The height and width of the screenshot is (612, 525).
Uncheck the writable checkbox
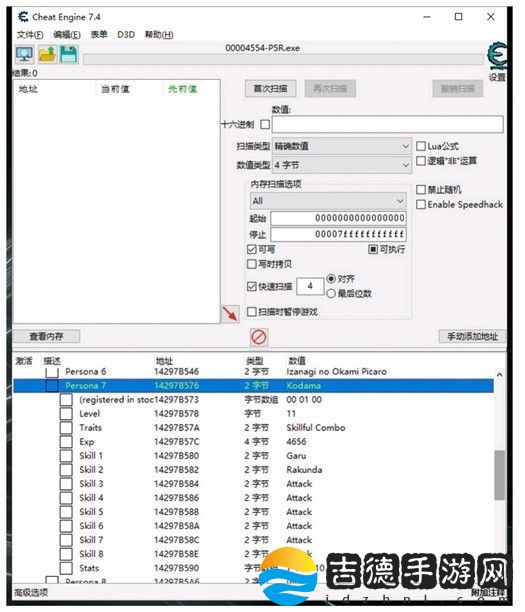tap(252, 249)
